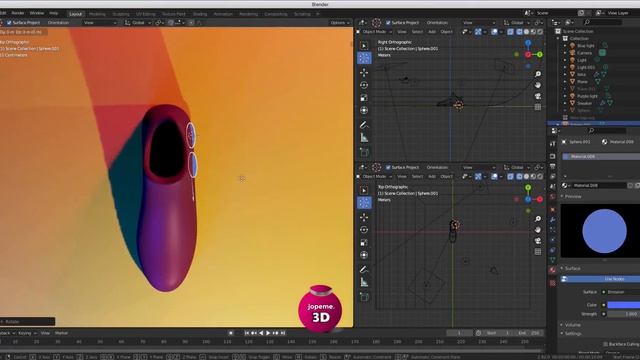Screen dimensions: 640x360
Task: Open Render properties tab icon
Action: (x=553, y=156)
